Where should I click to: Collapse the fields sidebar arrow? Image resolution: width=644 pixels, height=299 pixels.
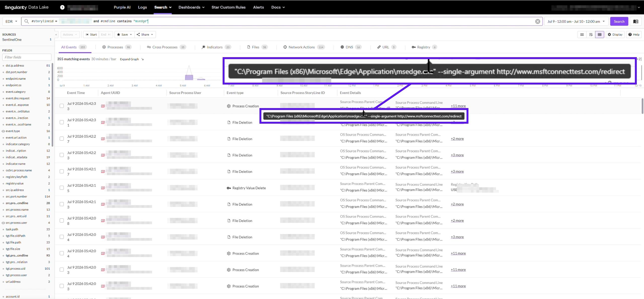56,35
